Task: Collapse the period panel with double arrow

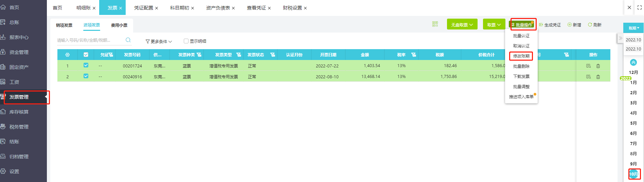Action: (x=620, y=38)
